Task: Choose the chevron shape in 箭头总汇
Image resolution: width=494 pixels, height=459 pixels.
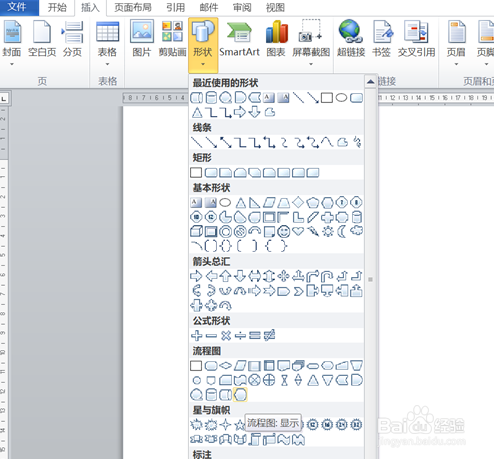Action: [x=298, y=291]
